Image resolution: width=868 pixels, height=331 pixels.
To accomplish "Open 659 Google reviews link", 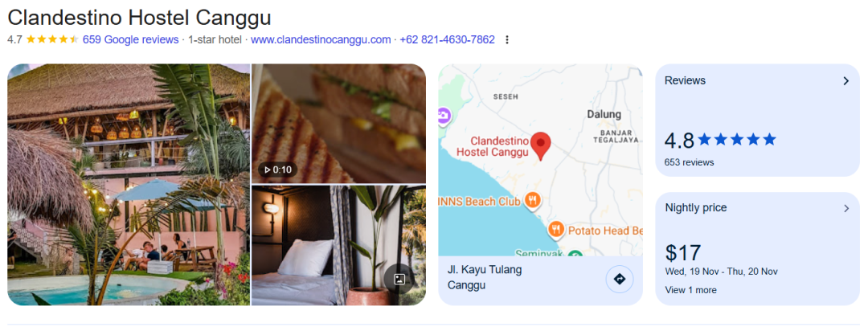I will tap(131, 40).
